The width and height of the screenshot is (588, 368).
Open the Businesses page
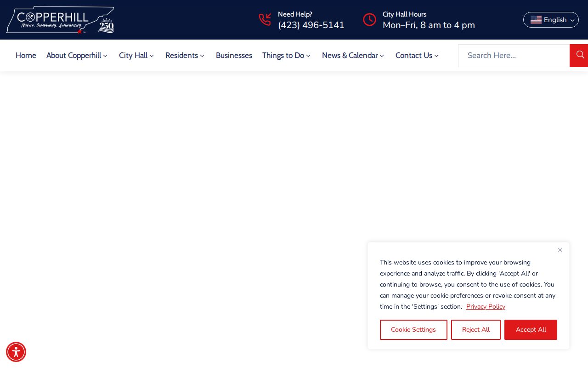tap(234, 56)
